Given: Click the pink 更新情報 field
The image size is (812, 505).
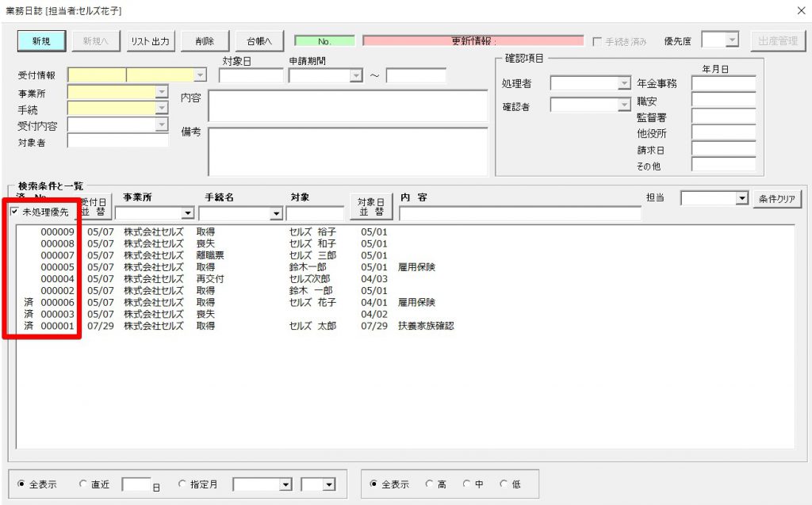Looking at the screenshot, I should pyautogui.click(x=473, y=41).
